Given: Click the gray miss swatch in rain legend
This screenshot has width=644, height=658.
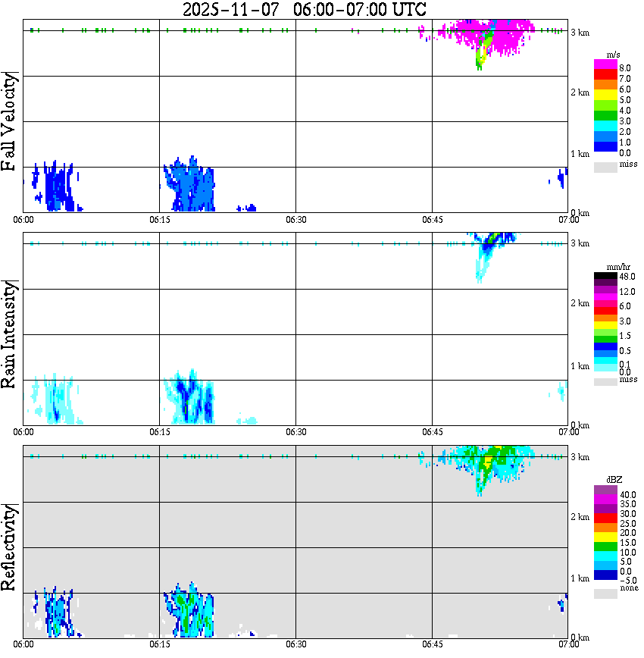Looking at the screenshot, I should click(x=605, y=382).
